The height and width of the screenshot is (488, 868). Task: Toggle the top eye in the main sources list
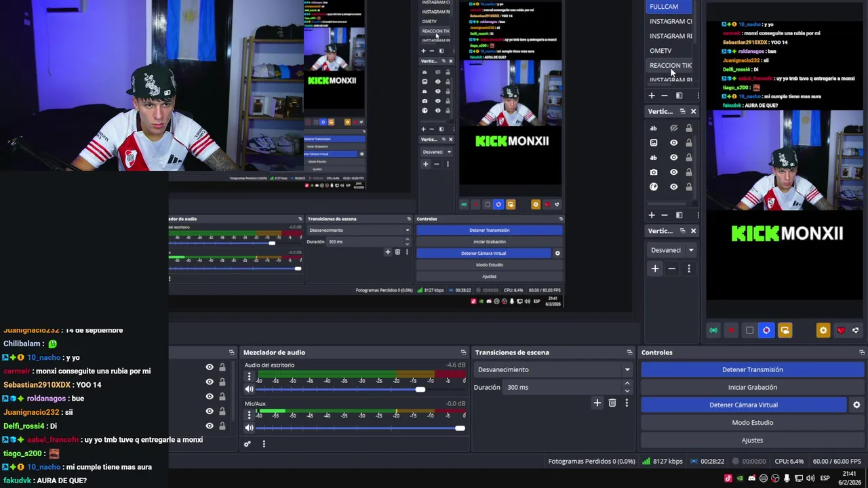click(x=210, y=367)
